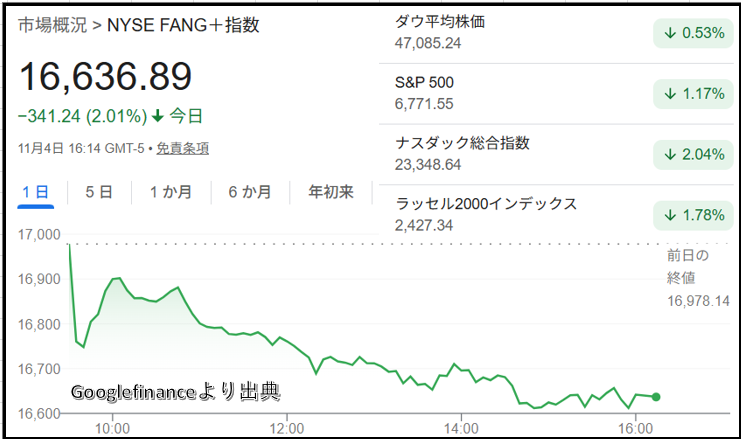Click the NYSE FANG+指数 title text

point(183,25)
